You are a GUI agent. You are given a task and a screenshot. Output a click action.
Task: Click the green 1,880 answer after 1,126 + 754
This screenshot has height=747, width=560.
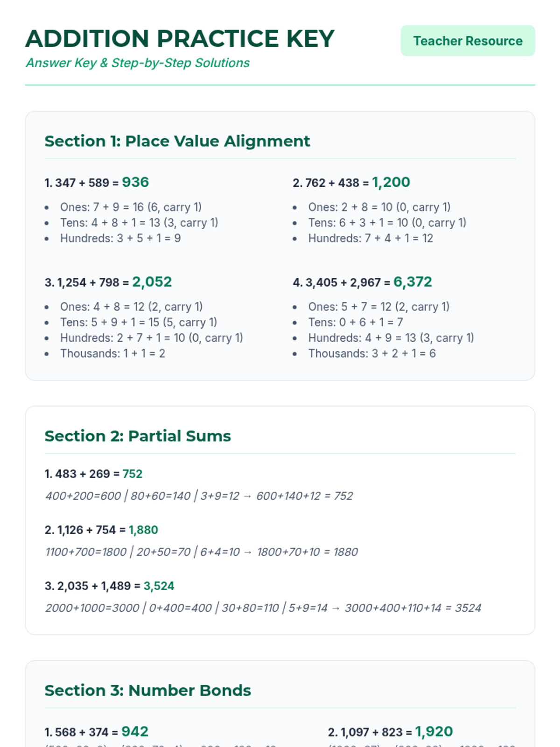click(x=143, y=530)
